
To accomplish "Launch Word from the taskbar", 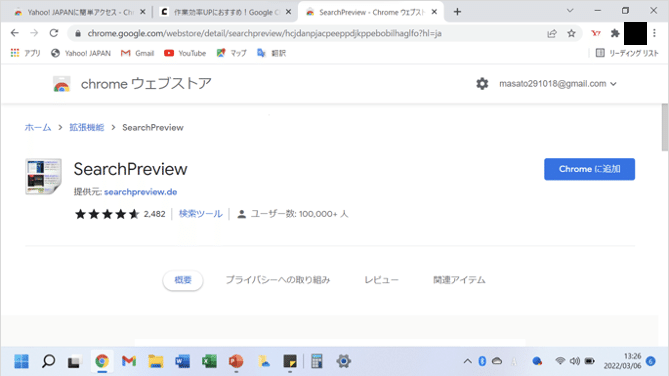I will pyautogui.click(x=183, y=361).
